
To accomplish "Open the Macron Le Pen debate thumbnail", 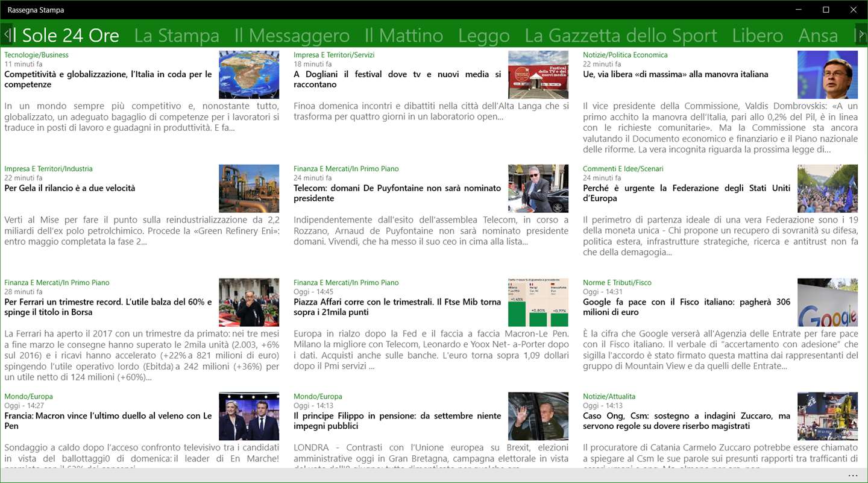I will tap(249, 417).
